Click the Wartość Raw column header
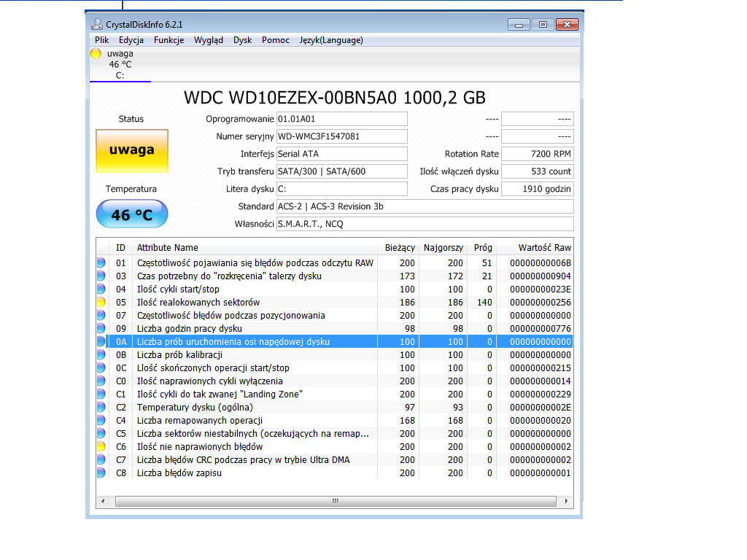This screenshot has height=560, width=747. point(535,248)
